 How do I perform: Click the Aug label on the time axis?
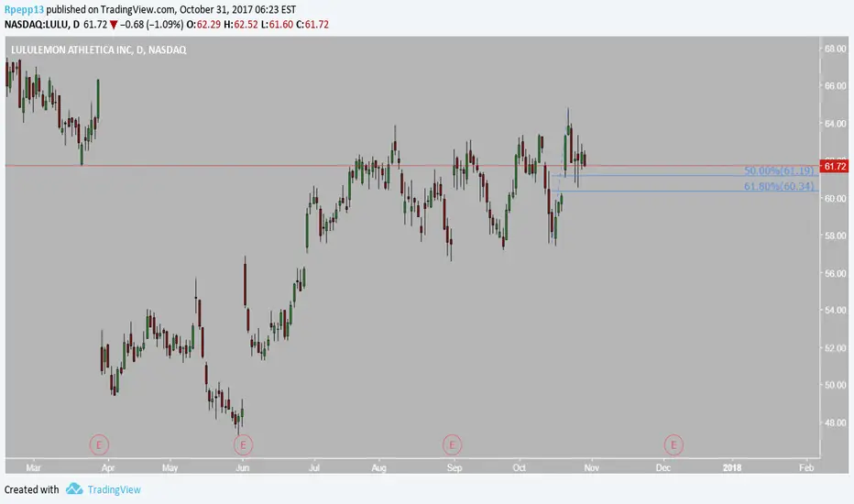click(x=379, y=467)
